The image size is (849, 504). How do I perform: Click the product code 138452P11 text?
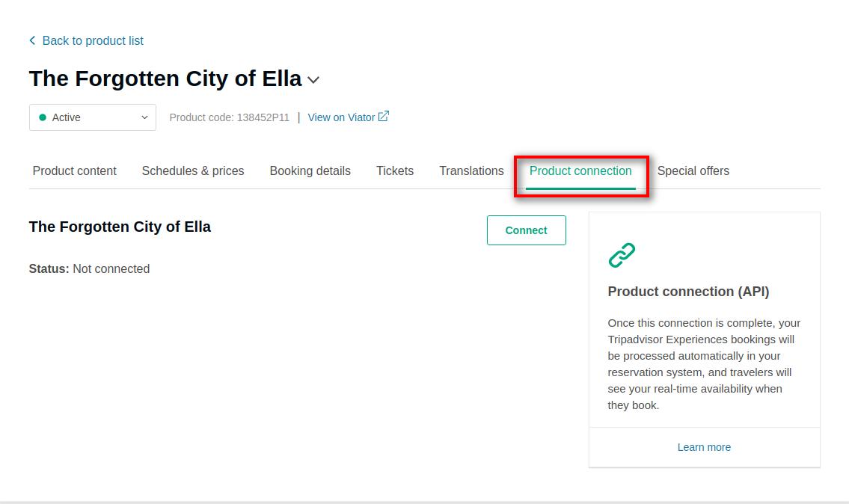click(x=230, y=117)
